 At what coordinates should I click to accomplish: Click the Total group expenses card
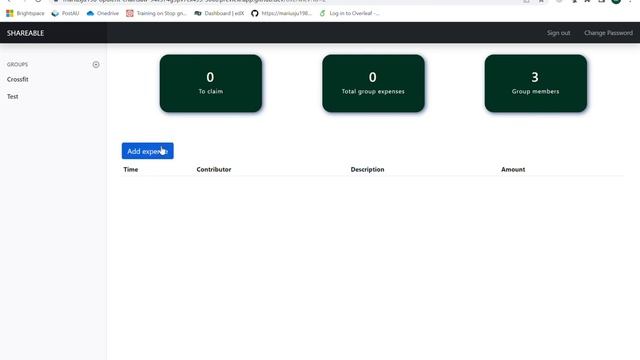pyautogui.click(x=373, y=83)
